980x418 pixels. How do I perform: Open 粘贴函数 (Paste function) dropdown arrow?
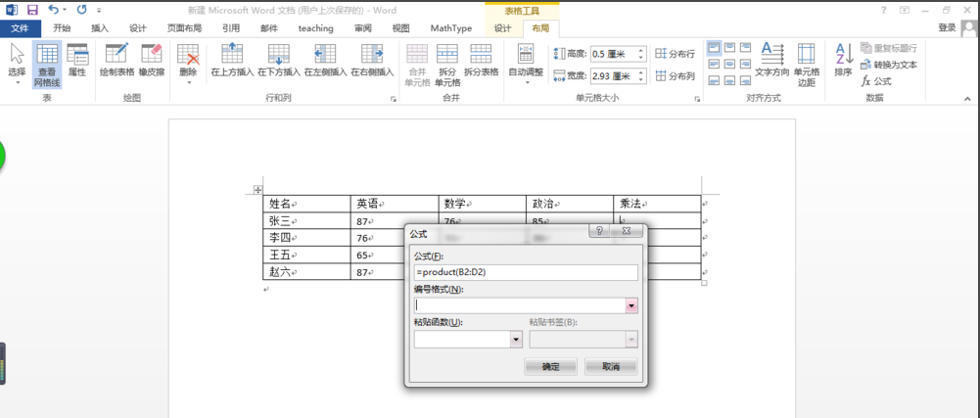click(516, 340)
